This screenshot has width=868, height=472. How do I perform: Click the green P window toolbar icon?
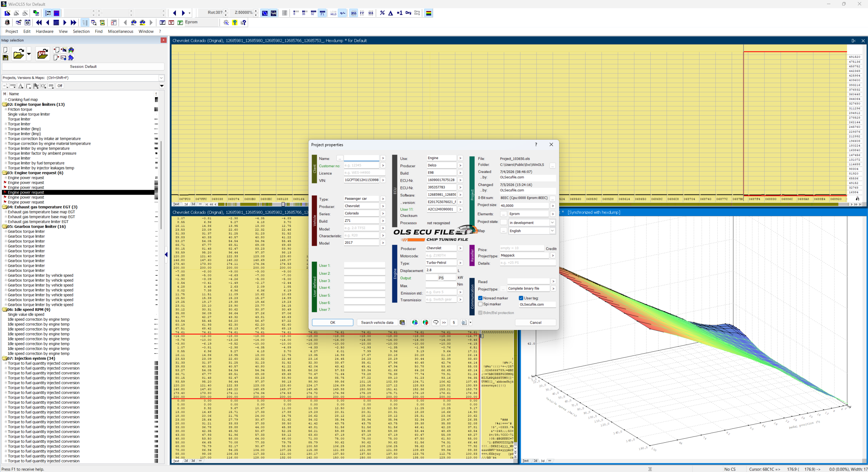pyautogui.click(x=180, y=22)
